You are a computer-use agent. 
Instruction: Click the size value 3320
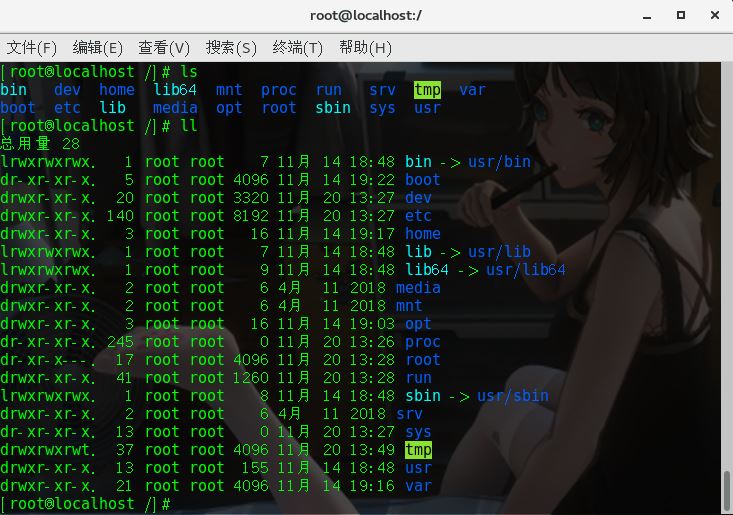(251, 198)
